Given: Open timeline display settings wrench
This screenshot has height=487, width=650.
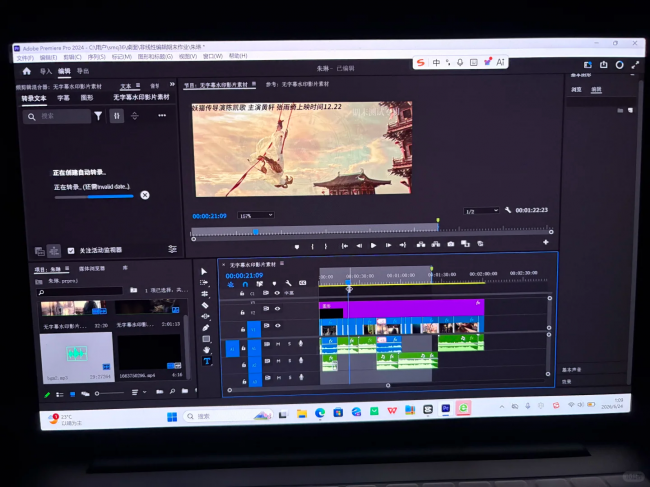Looking at the screenshot, I should click(288, 283).
